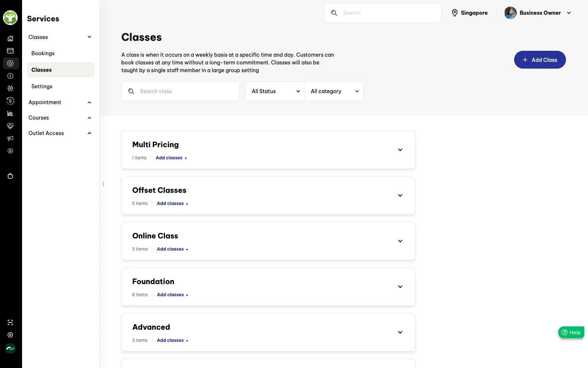Click the muscle-man business logo

[x=10, y=18]
